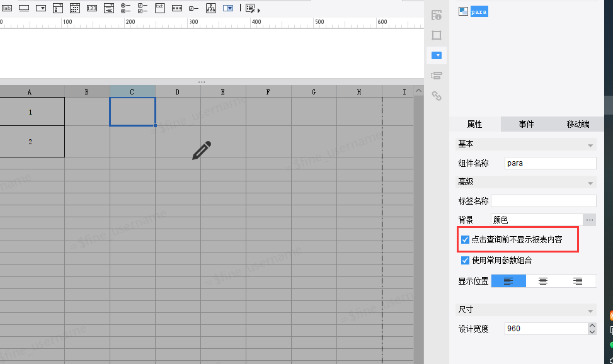Choose the number (123) widget icon
This screenshot has height=364, width=613.
(92, 9)
